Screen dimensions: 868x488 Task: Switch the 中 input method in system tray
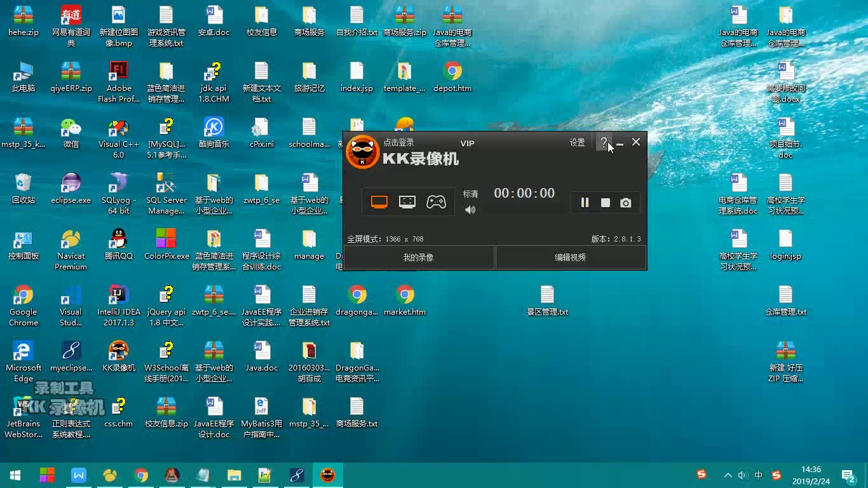(x=758, y=475)
